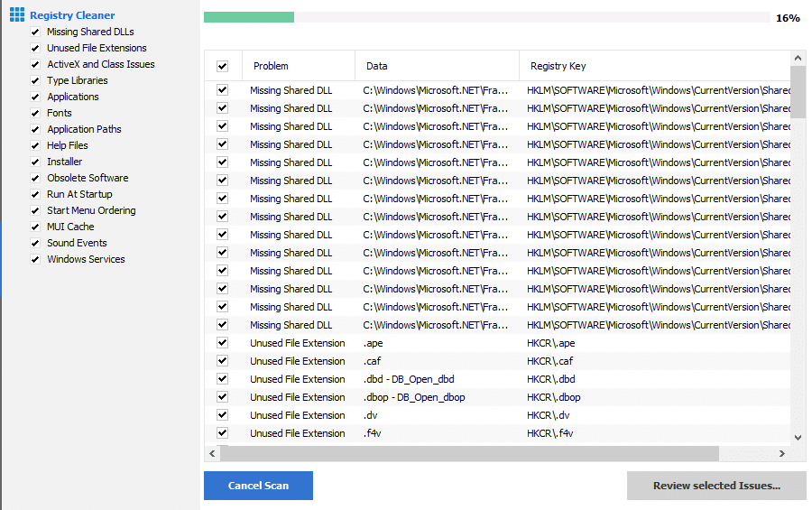Screen dimensions: 812x510
Task: Toggle the Unused File Extensions checkbox
Action: (35, 48)
